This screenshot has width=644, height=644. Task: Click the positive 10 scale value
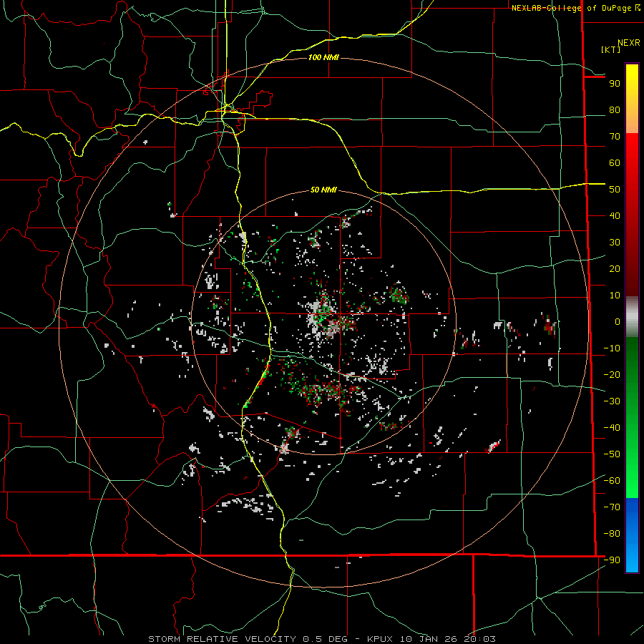pyautogui.click(x=615, y=296)
